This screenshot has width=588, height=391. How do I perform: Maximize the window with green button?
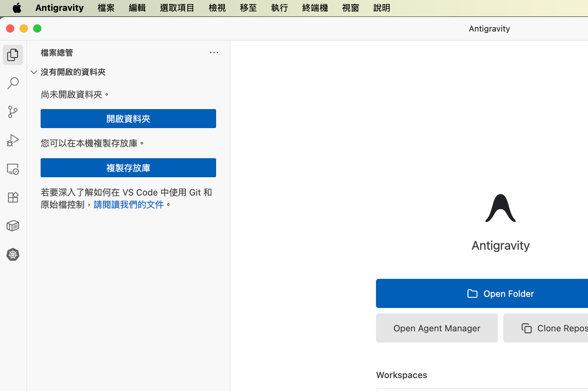pyautogui.click(x=37, y=28)
